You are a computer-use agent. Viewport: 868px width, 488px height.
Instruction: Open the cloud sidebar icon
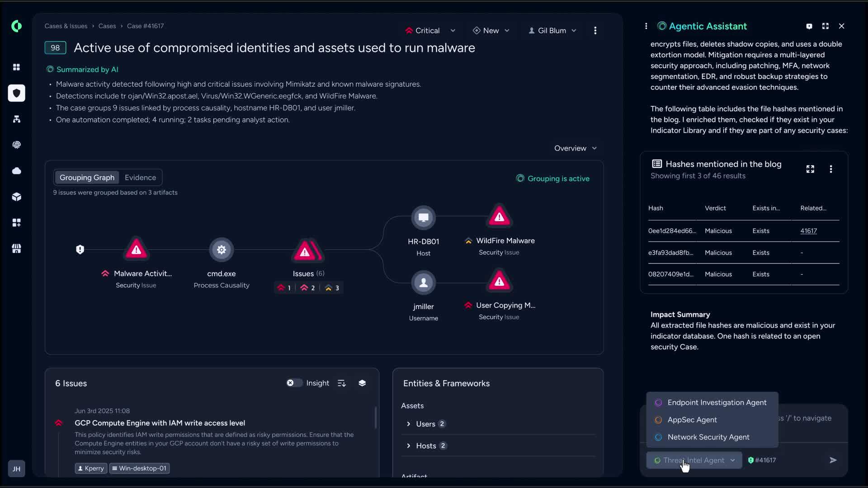pos(17,171)
